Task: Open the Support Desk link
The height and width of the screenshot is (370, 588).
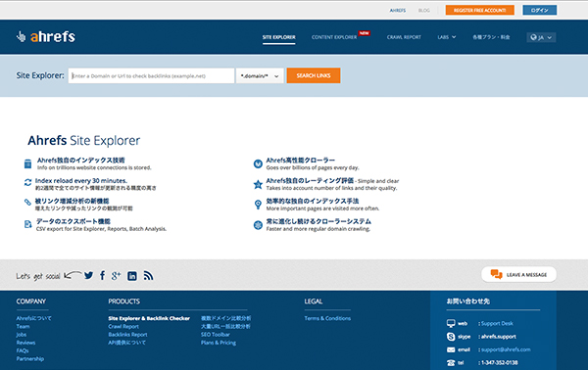Action: [497, 323]
